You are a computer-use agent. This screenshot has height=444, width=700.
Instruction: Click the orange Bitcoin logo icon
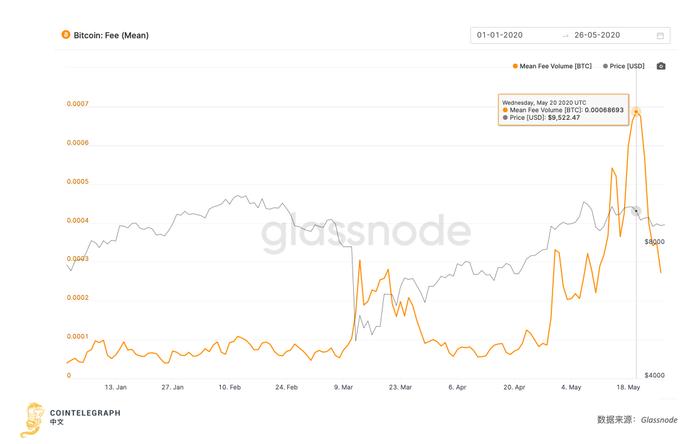pyautogui.click(x=65, y=34)
